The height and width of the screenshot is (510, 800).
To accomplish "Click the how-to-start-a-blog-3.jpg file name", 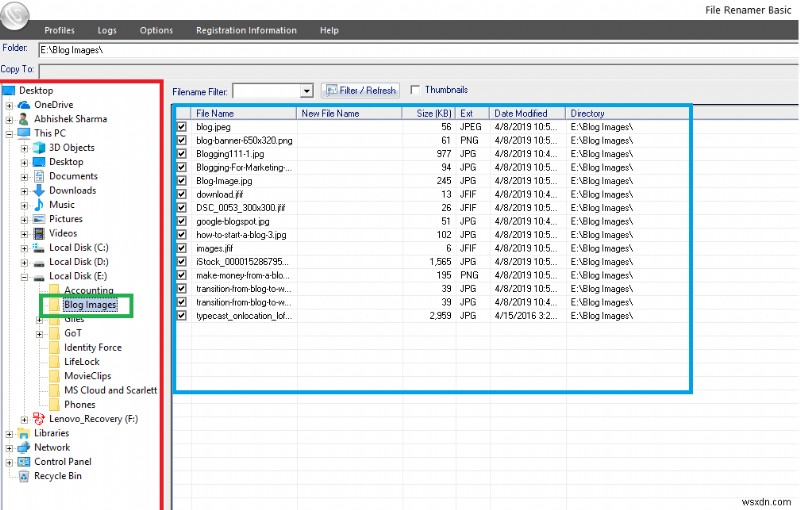I will (241, 235).
